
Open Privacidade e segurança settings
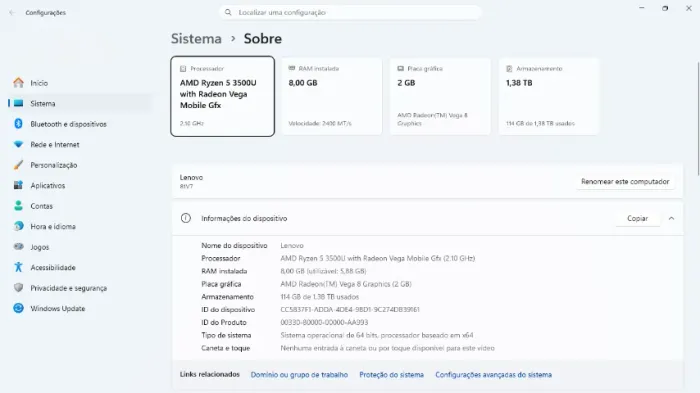coord(80,288)
